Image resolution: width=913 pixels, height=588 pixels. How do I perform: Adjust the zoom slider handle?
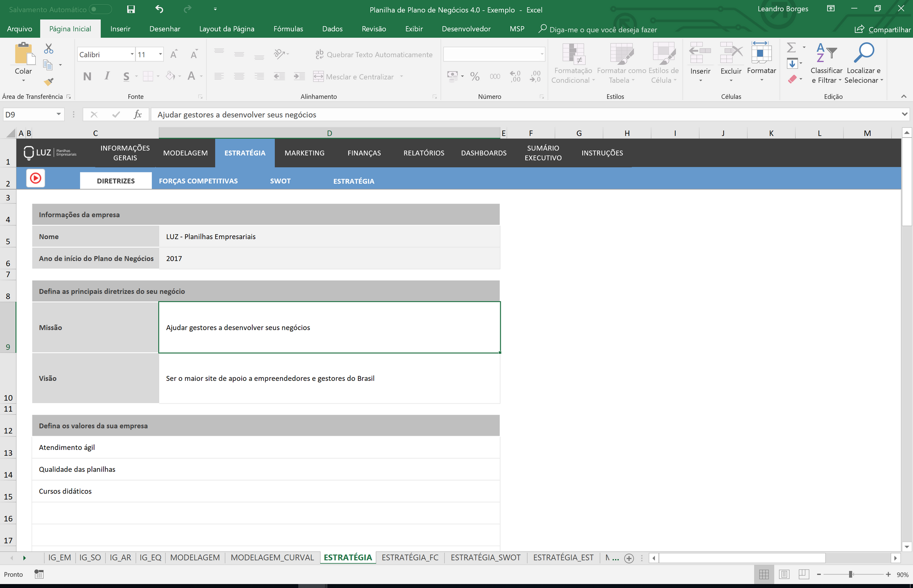coord(851,574)
